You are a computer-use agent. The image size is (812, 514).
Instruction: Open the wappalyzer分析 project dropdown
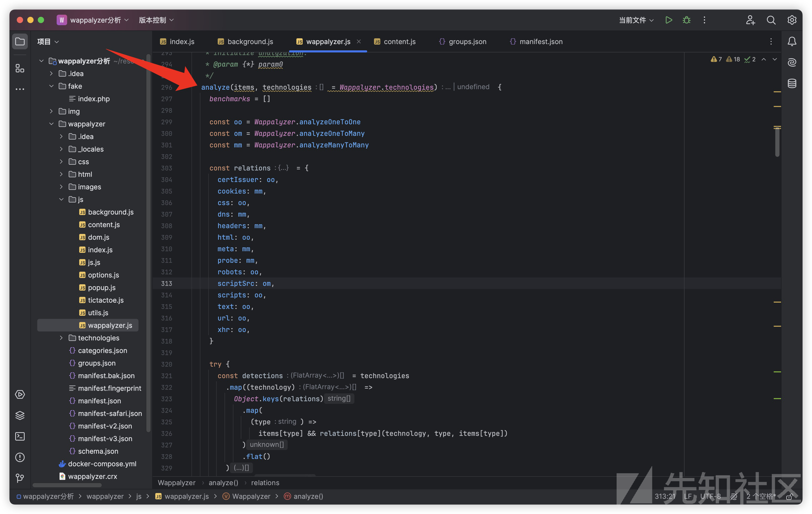click(x=93, y=20)
